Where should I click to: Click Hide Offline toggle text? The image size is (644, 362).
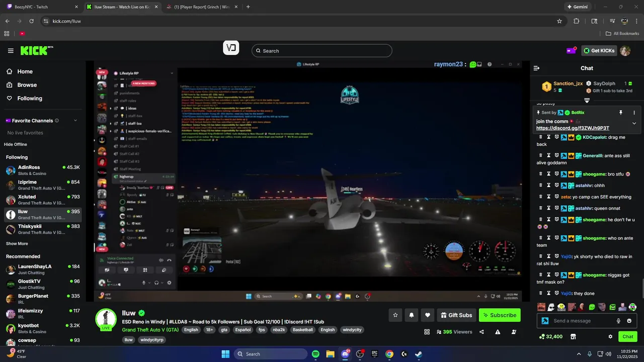16,144
